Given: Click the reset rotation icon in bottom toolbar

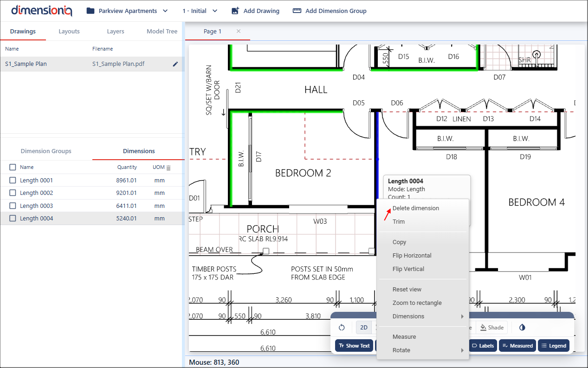Looking at the screenshot, I should [x=342, y=327].
